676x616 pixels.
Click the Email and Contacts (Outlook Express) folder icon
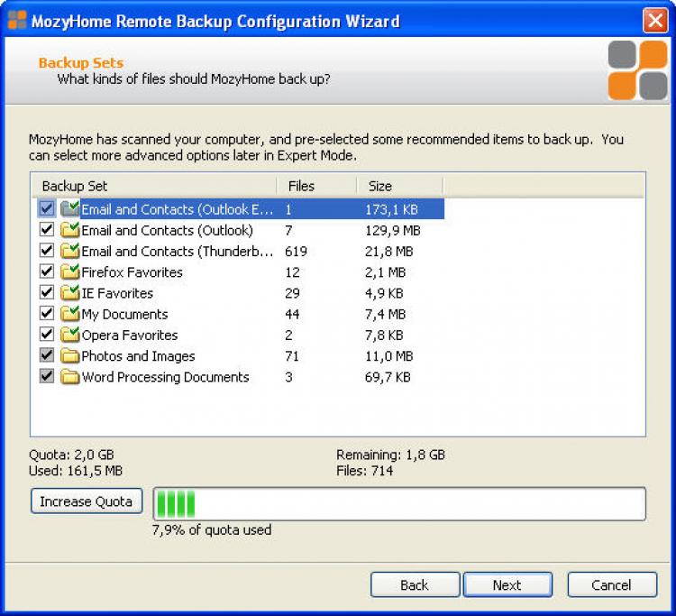point(70,209)
